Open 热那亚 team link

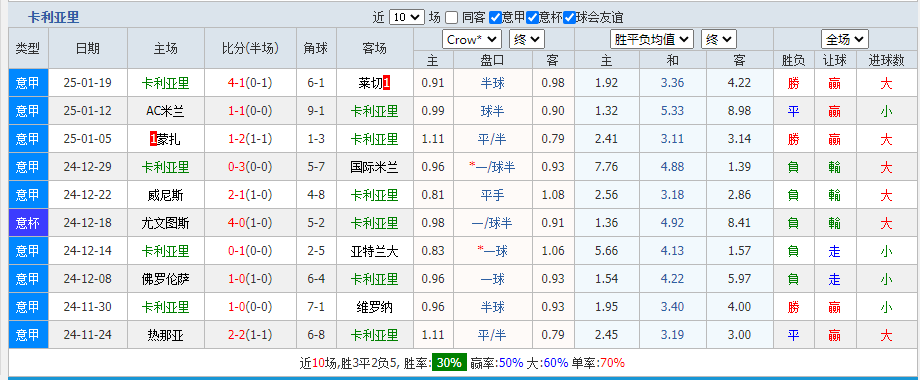[x=165, y=335]
